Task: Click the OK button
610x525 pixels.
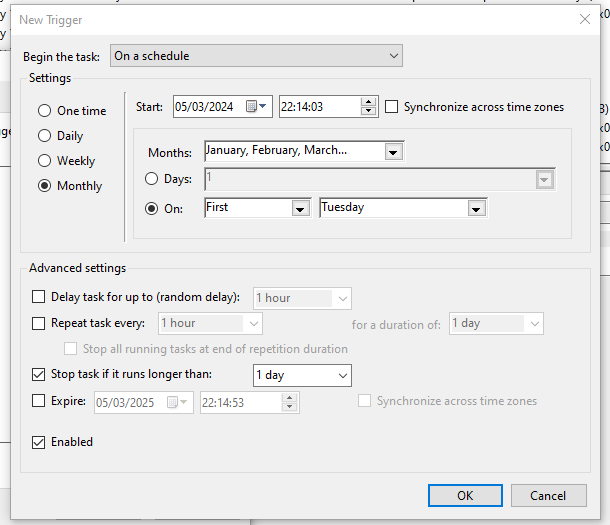Action: click(x=465, y=495)
